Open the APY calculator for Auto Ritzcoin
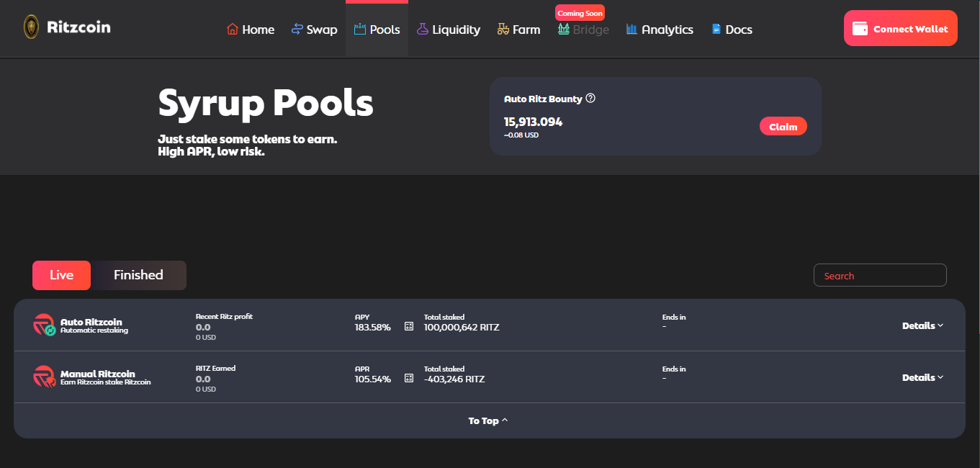The image size is (980, 468). [409, 326]
